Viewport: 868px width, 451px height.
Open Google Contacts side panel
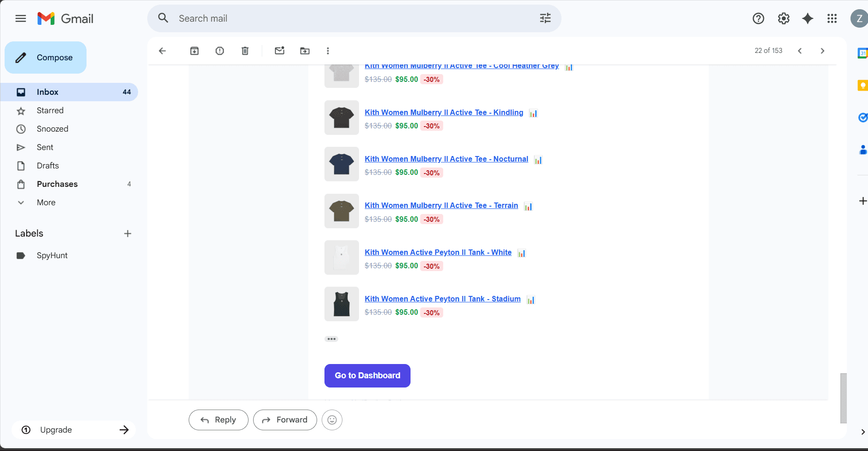(862, 150)
